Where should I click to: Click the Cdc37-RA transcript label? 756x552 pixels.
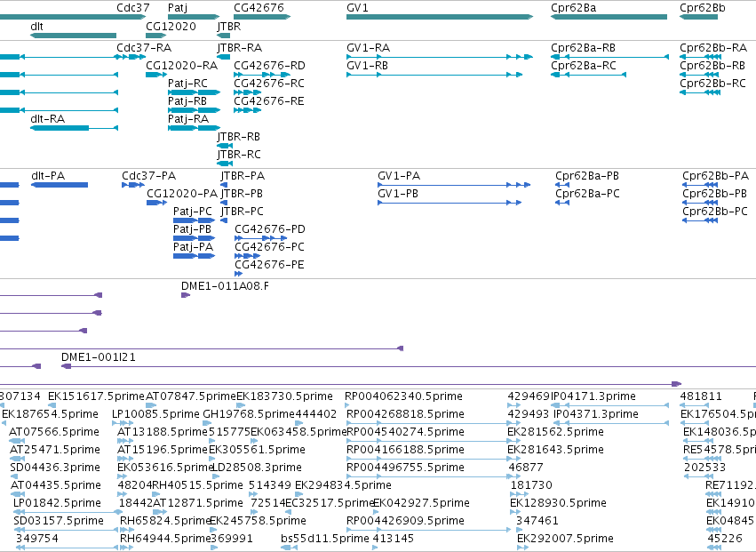click(144, 48)
